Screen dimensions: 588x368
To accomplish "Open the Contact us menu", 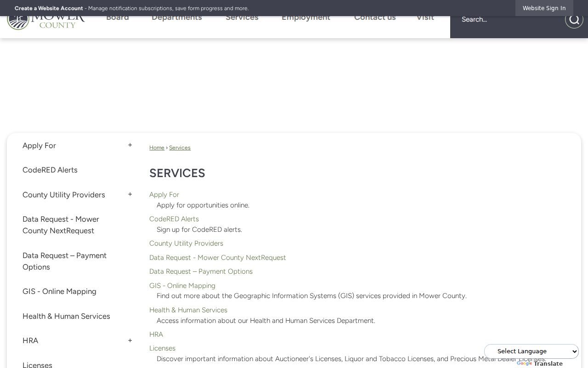I will tap(375, 18).
